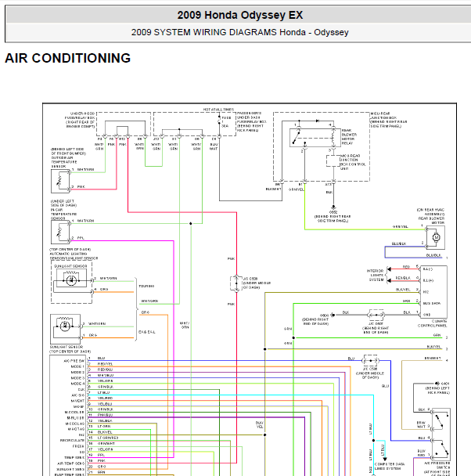The image size is (471, 476).
Task: Click the rear blower motor M symbol
Action: (x=436, y=237)
